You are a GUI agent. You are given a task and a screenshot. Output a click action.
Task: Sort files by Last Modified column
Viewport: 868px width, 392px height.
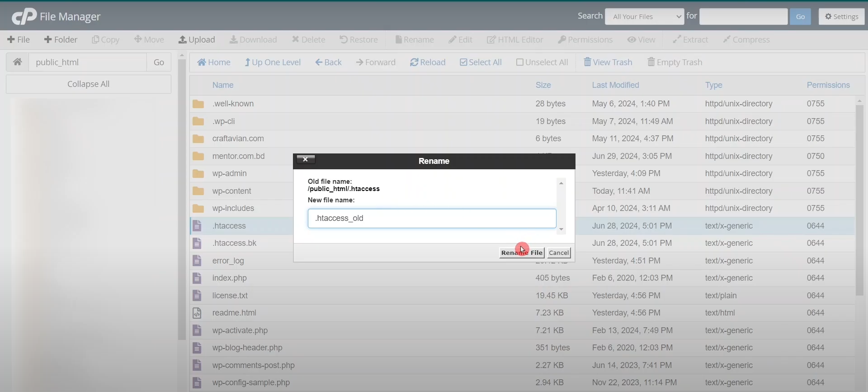(615, 85)
